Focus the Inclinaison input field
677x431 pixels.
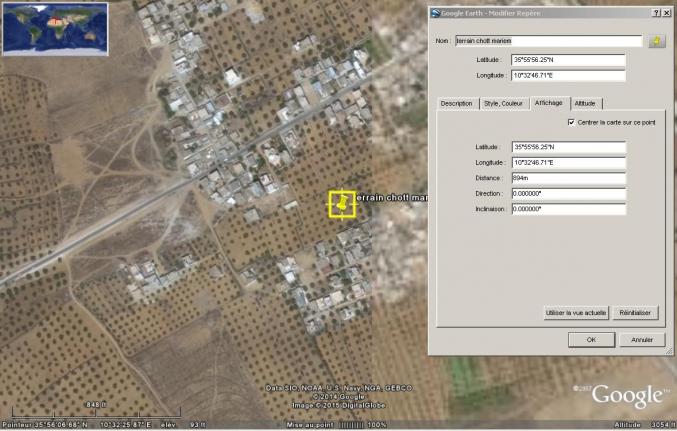click(567, 208)
